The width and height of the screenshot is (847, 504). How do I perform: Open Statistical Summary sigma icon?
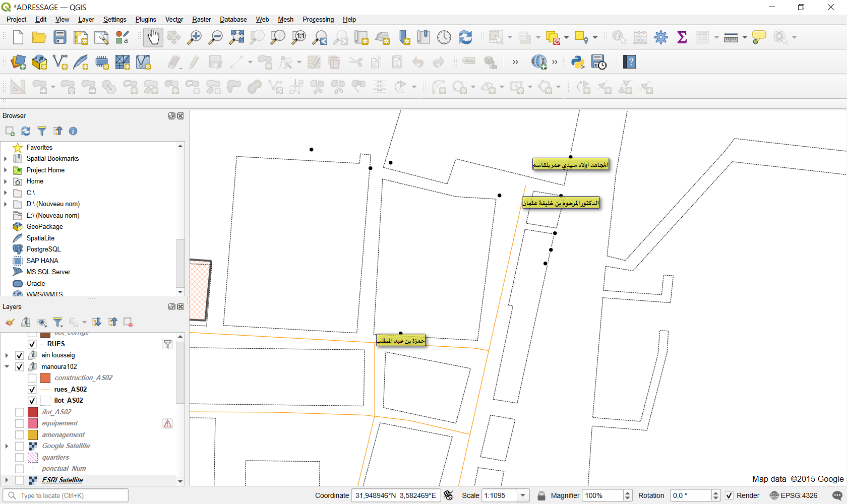[682, 37]
